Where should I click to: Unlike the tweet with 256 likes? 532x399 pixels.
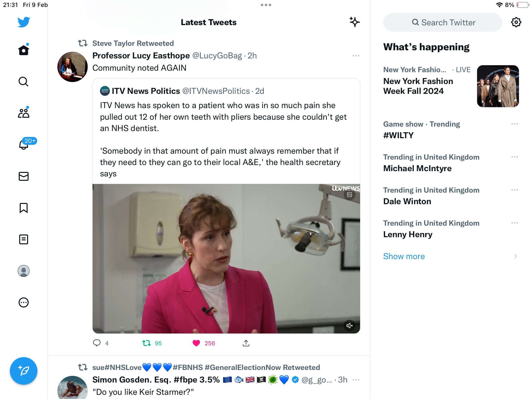(x=196, y=343)
